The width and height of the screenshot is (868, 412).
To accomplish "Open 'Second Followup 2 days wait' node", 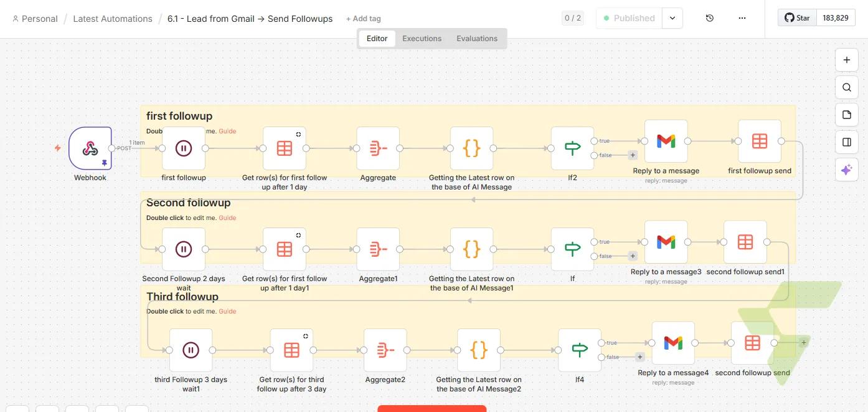I will (184, 249).
